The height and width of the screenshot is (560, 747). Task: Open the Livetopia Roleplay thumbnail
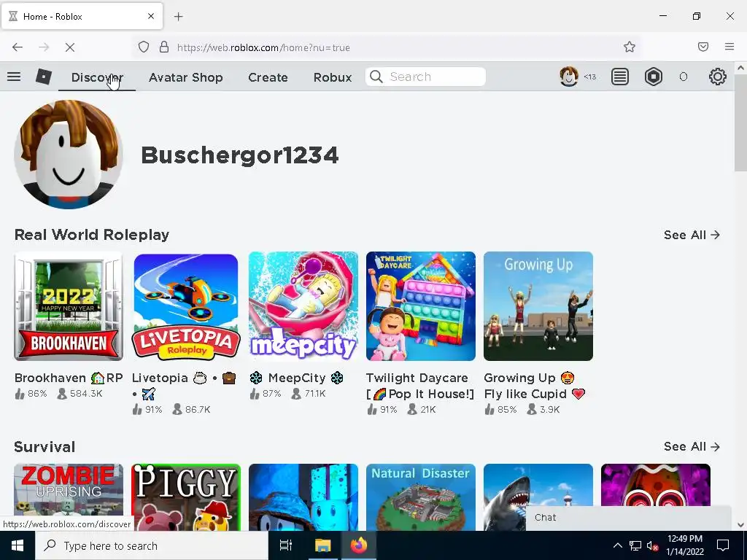[186, 306]
